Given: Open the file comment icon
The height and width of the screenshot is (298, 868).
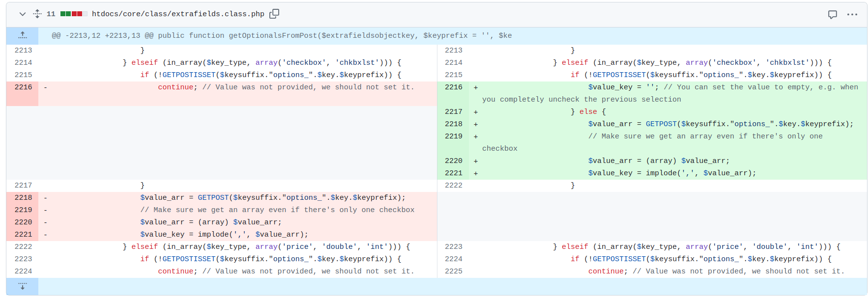Looking at the screenshot, I should 832,14.
